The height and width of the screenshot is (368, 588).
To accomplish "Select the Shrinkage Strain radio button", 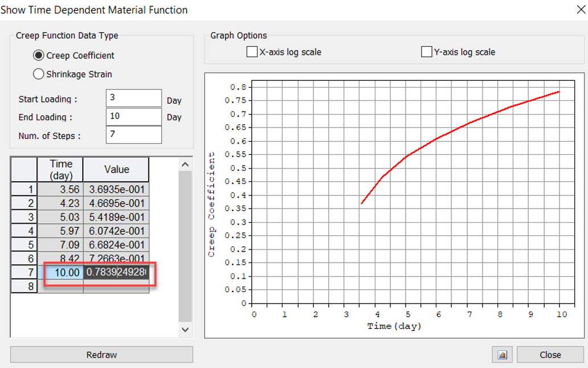I will point(39,74).
